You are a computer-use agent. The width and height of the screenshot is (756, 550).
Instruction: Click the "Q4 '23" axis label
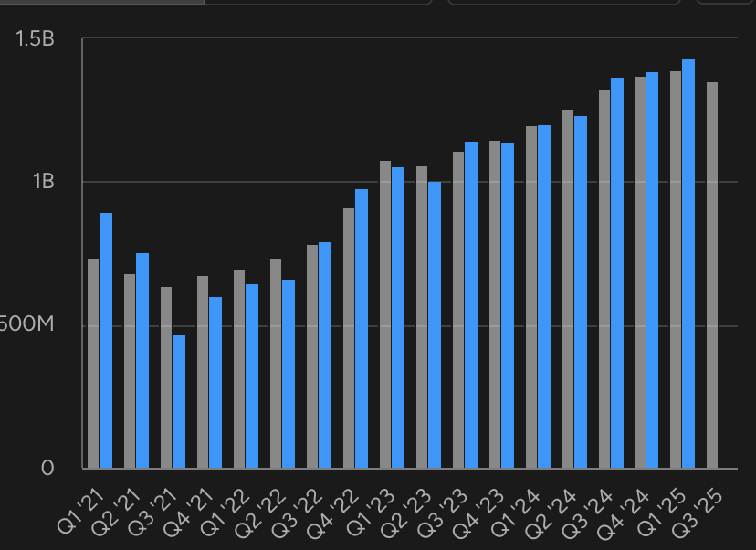(479, 513)
